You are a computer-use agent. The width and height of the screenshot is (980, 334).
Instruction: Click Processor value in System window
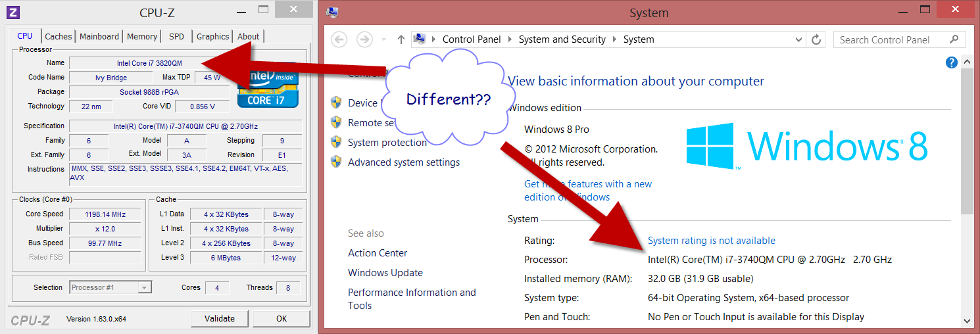[x=770, y=260]
